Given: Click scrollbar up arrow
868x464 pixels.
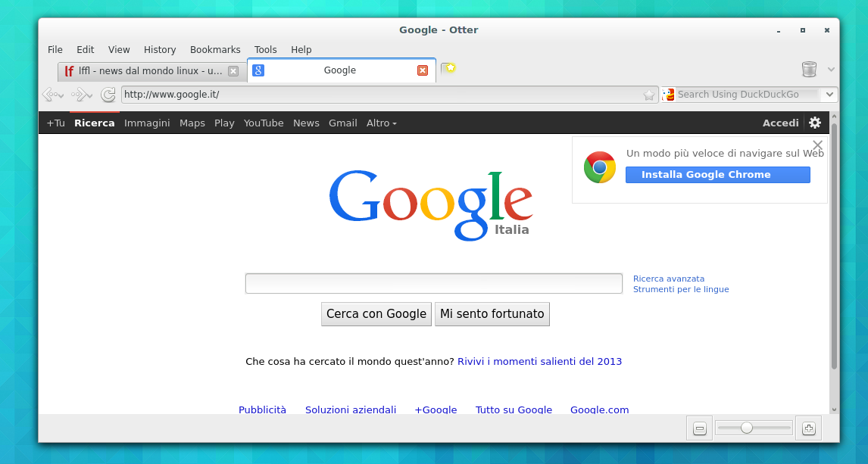Looking at the screenshot, I should coord(834,117).
